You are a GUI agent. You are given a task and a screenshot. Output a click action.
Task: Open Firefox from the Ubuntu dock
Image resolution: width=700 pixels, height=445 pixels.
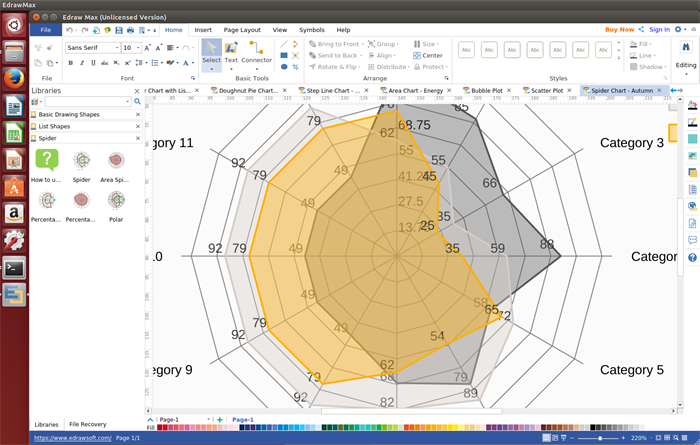click(14, 77)
